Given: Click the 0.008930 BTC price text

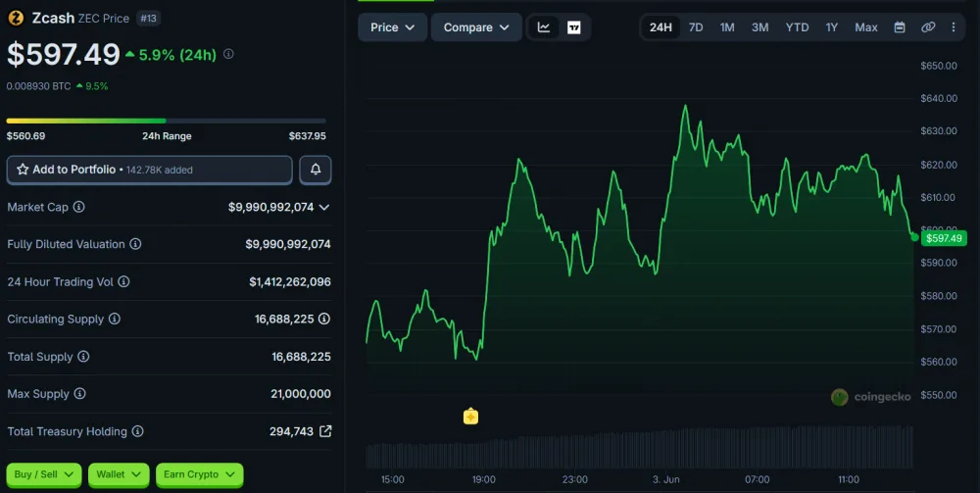Looking at the screenshot, I should pos(38,86).
